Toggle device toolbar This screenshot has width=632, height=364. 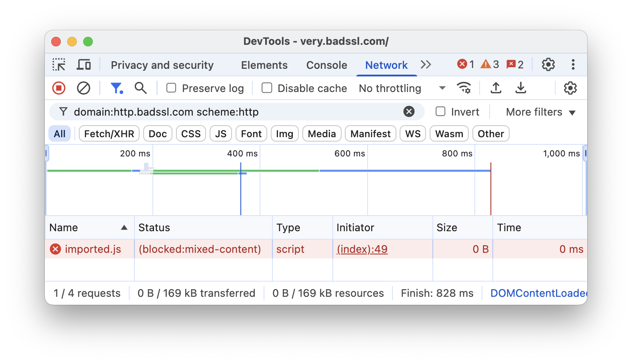[x=83, y=64]
